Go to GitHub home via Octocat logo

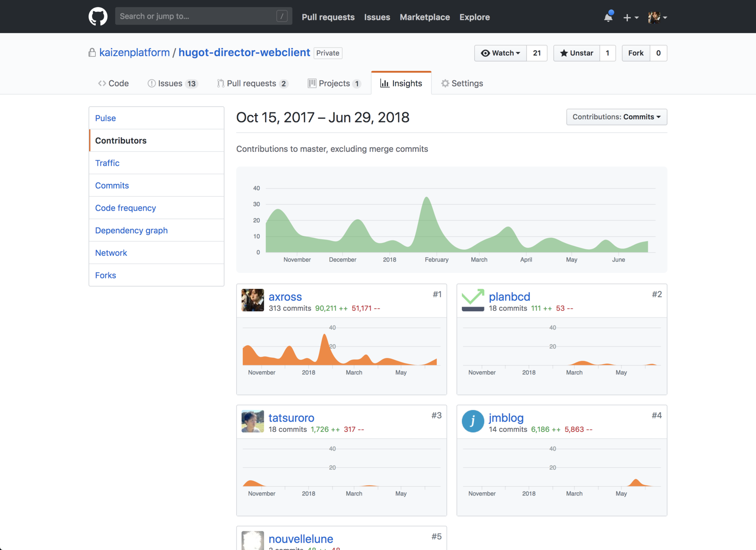coord(98,17)
